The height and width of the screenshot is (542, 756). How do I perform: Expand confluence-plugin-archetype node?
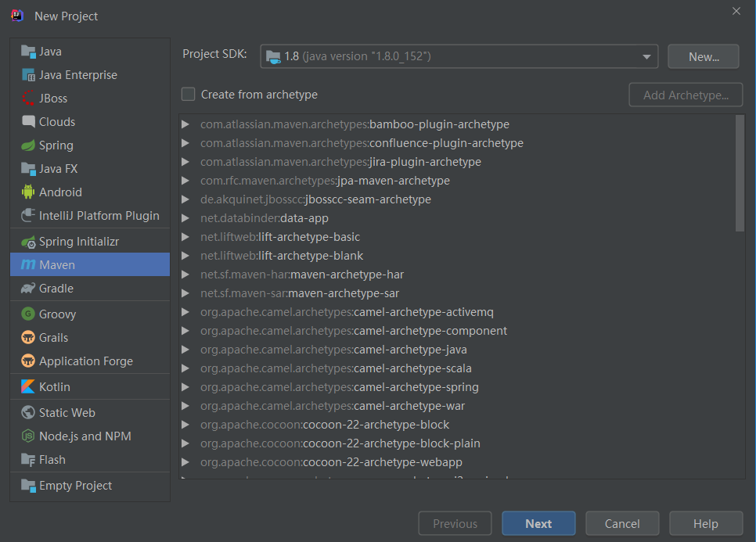(185, 143)
